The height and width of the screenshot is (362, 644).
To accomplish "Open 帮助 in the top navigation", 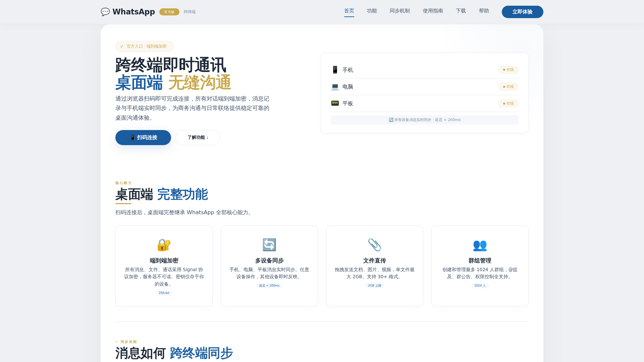I will tap(484, 11).
